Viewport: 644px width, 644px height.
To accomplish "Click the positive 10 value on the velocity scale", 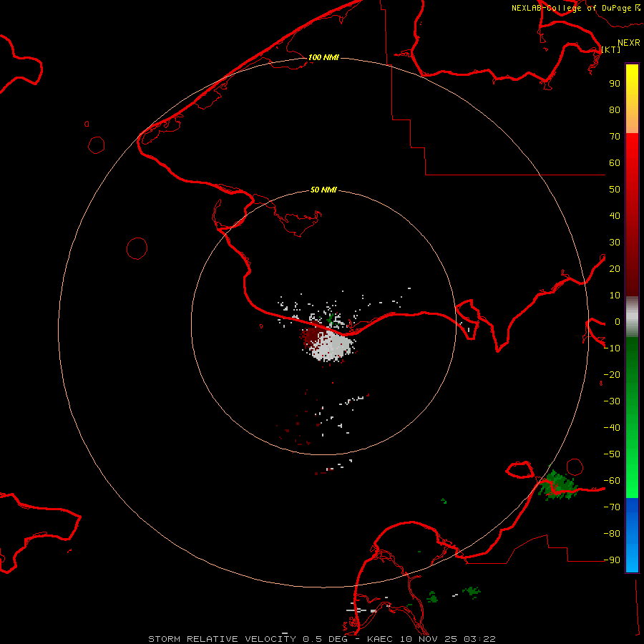I will 615,296.
